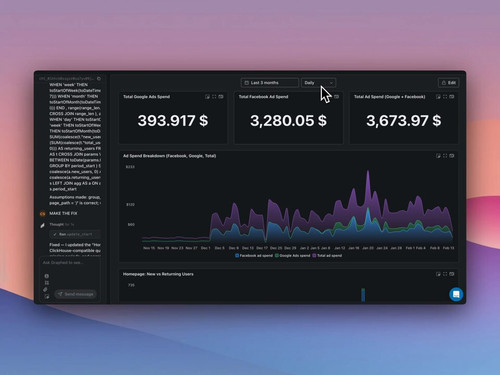500x375 pixels.
Task: Expand Homepage: New vs Returning Users card to fullscreen
Action: (x=445, y=274)
